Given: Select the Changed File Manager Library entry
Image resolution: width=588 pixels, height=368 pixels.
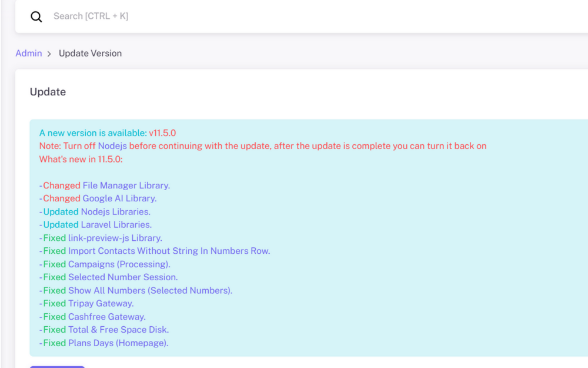Looking at the screenshot, I should [x=105, y=185].
